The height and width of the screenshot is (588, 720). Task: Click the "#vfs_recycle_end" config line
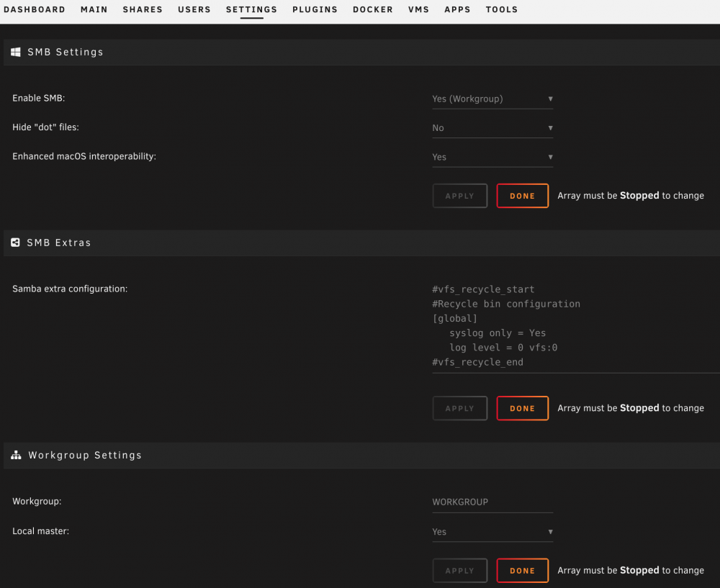click(x=477, y=362)
